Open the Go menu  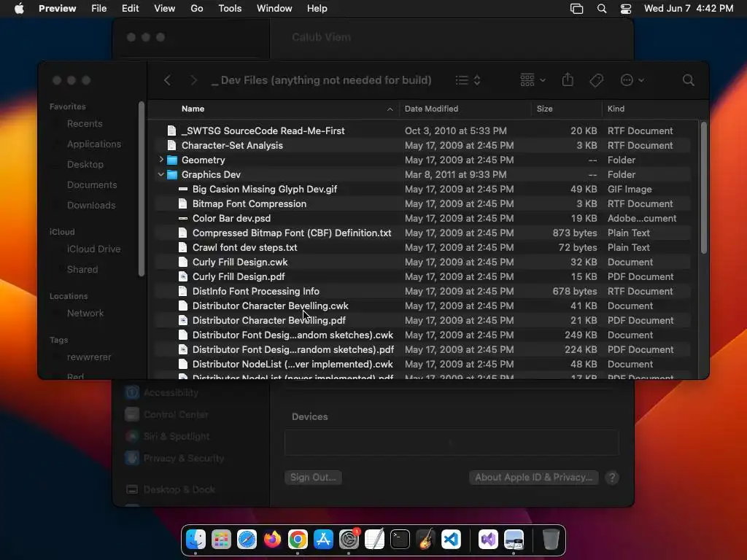click(197, 9)
